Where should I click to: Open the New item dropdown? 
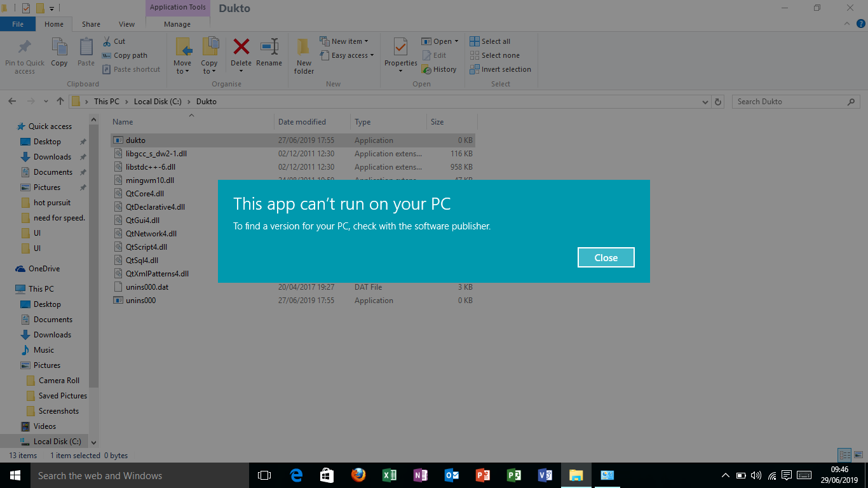[344, 41]
